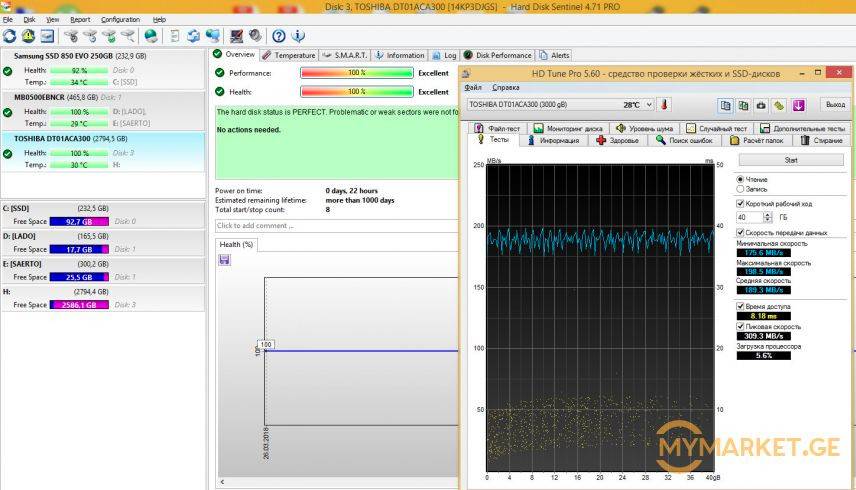Click the blue cycling arrows toolbar icon
Viewport: 856px width, 490px height.
tap(193, 36)
